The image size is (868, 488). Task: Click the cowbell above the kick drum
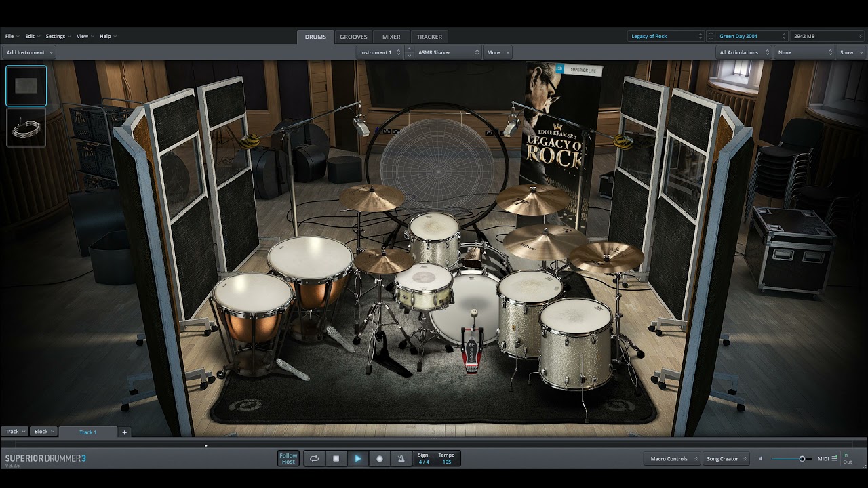pyautogui.click(x=473, y=256)
